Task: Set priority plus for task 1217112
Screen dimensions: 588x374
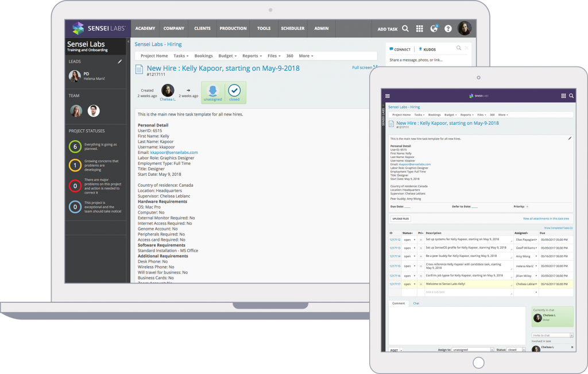Action: click(421, 240)
